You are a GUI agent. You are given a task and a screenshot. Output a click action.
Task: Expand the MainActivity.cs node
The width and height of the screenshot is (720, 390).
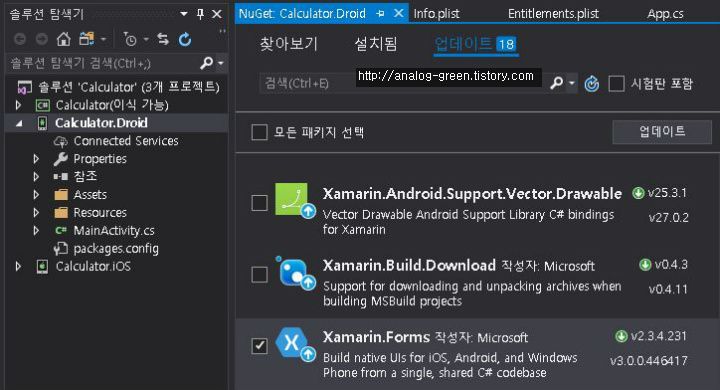(36, 231)
